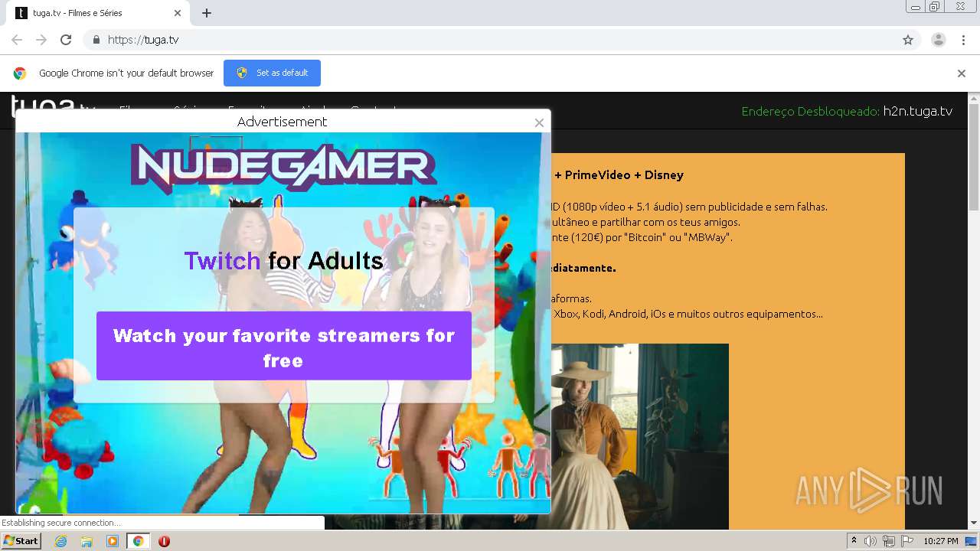Image resolution: width=980 pixels, height=551 pixels.
Task: Click the network tray icon
Action: (889, 541)
